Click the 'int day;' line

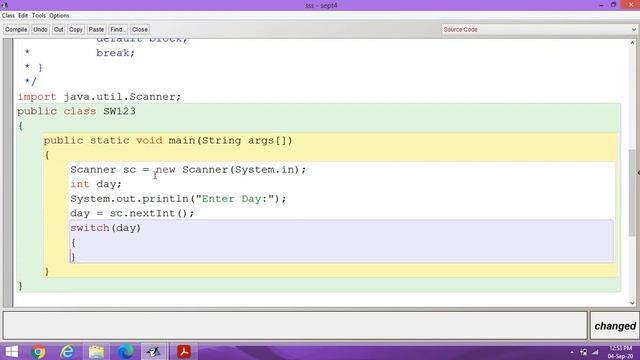[x=96, y=184]
